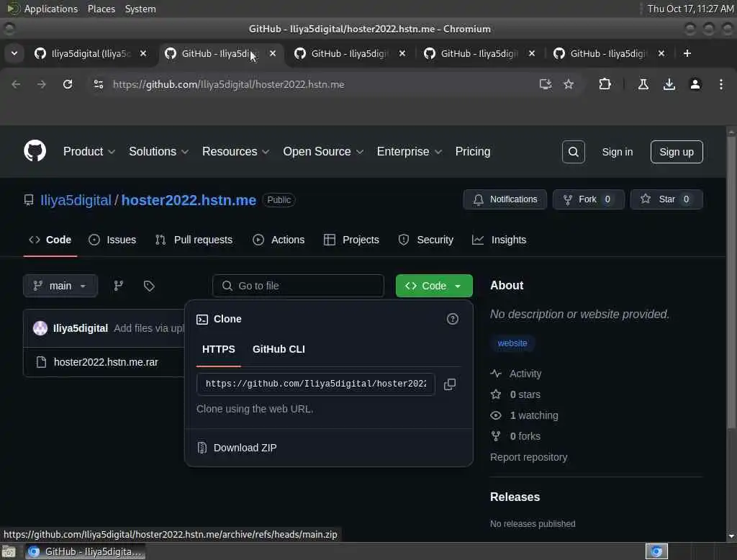Select the HTTPS clone tab
The width and height of the screenshot is (737, 560).
tap(219, 349)
